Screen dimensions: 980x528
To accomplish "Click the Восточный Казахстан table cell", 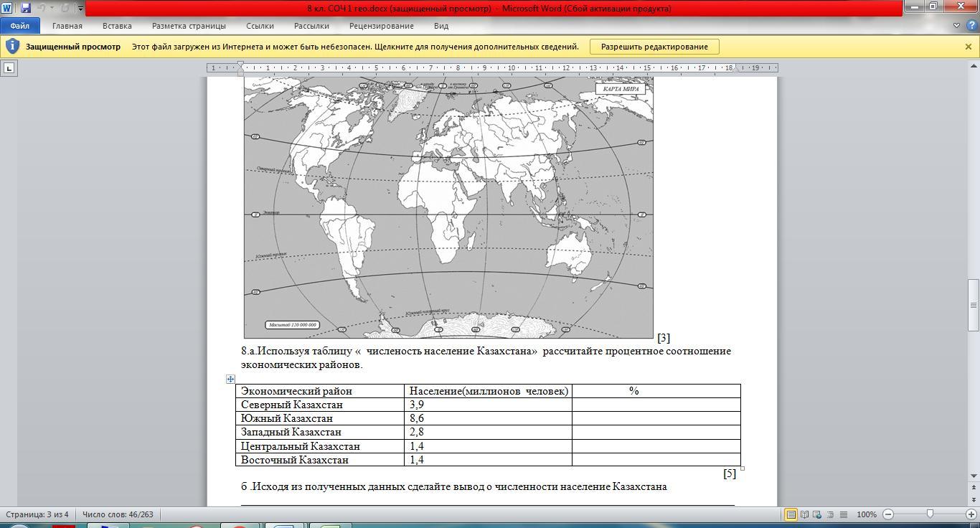I will 320,460.
